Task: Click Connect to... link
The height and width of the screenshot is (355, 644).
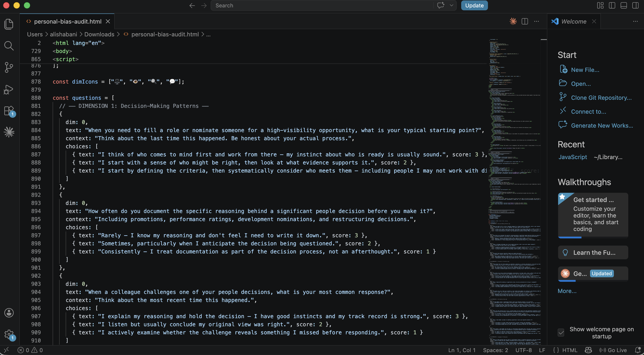Action: tap(588, 111)
